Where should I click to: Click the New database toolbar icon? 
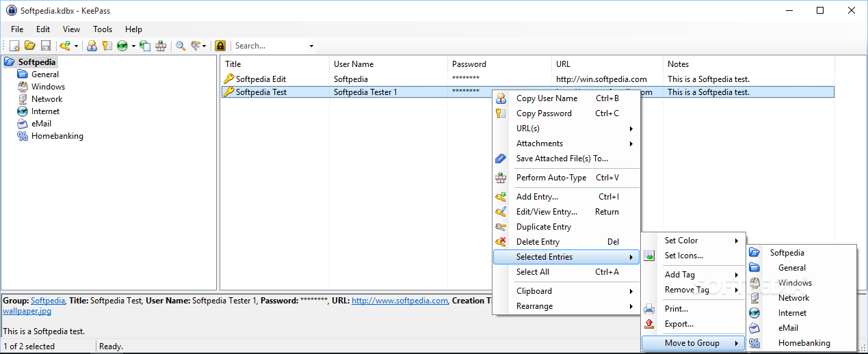(x=14, y=46)
